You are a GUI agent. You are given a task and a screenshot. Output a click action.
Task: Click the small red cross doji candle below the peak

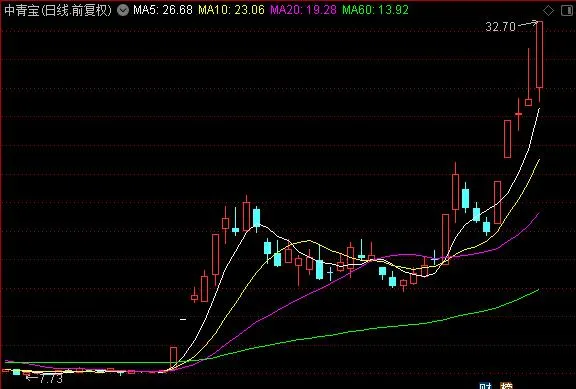(518, 114)
